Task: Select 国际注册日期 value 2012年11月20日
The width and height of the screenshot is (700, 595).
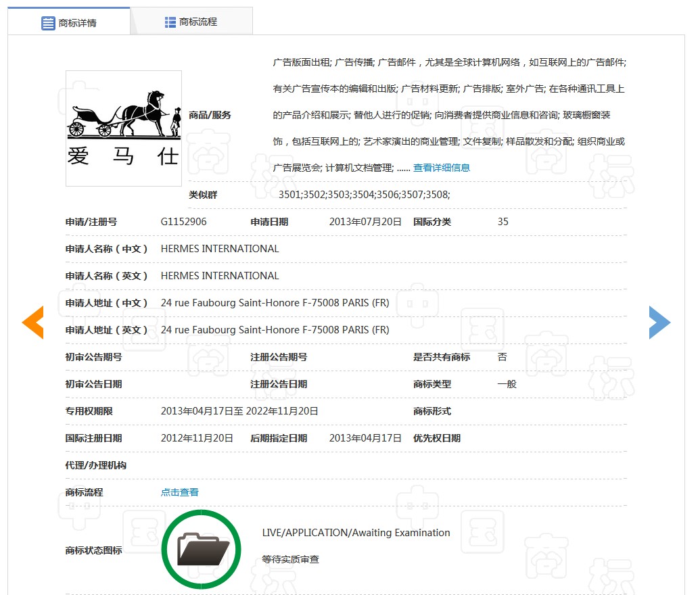Action: [x=197, y=438]
